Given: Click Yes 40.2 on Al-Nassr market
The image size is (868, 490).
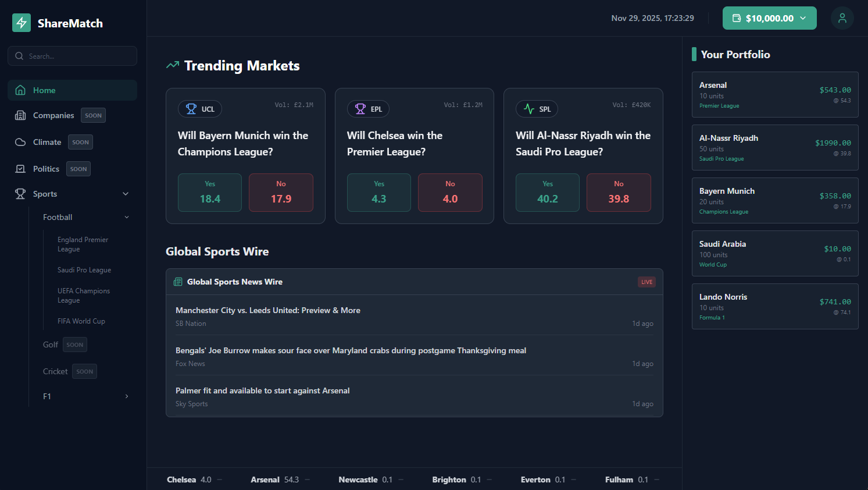Looking at the screenshot, I should coord(547,193).
